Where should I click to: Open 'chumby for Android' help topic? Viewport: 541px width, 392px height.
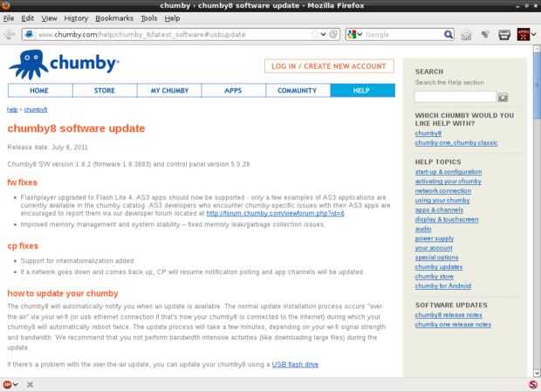(443, 285)
